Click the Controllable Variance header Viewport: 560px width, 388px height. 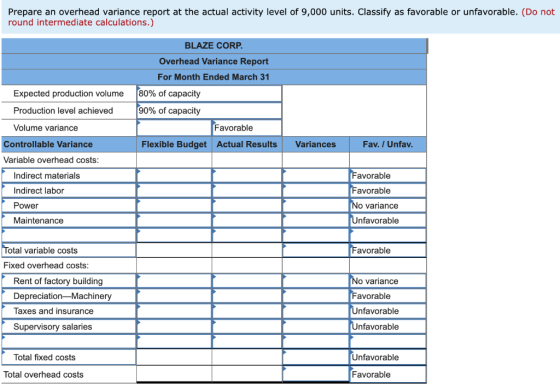click(69, 144)
